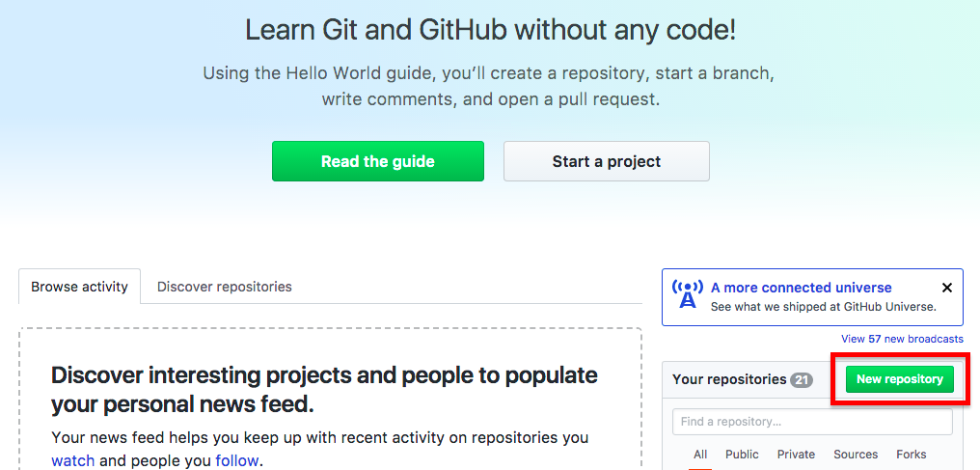Image resolution: width=980 pixels, height=470 pixels.
Task: Create a New repository
Action: click(899, 379)
